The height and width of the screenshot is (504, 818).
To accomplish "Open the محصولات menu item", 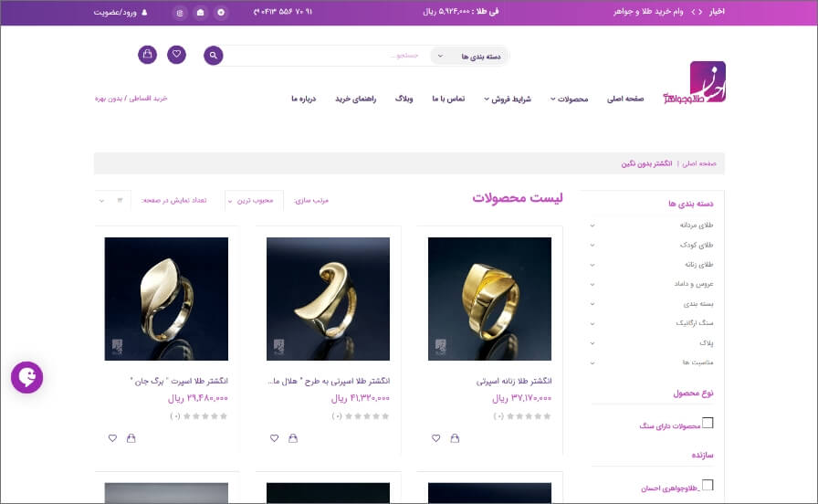I will (x=569, y=100).
